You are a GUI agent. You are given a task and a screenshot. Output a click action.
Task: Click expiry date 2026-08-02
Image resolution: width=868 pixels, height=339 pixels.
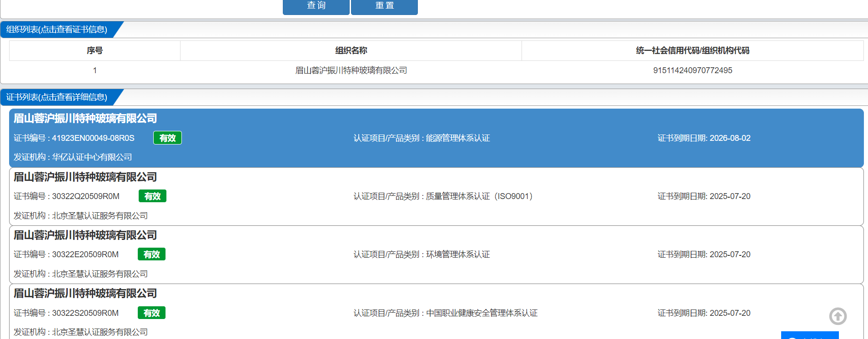coord(730,138)
